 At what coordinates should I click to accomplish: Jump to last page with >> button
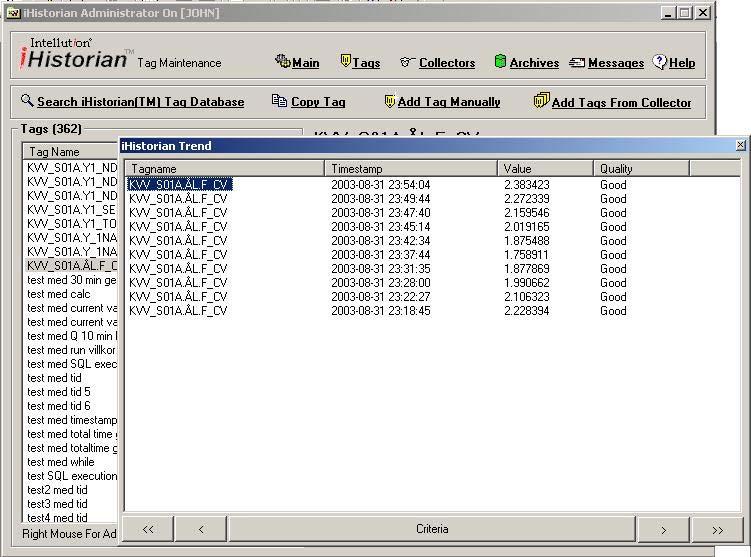pyautogui.click(x=717, y=530)
